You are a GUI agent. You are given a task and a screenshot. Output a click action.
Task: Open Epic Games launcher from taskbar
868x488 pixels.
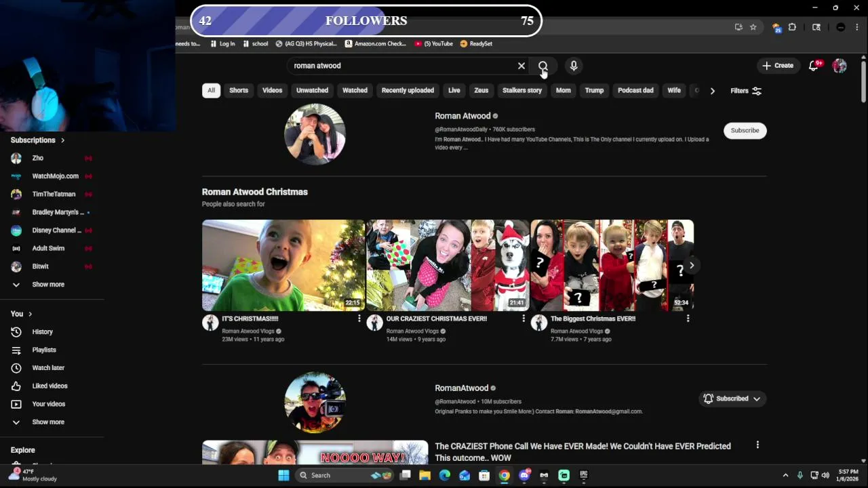click(x=584, y=475)
